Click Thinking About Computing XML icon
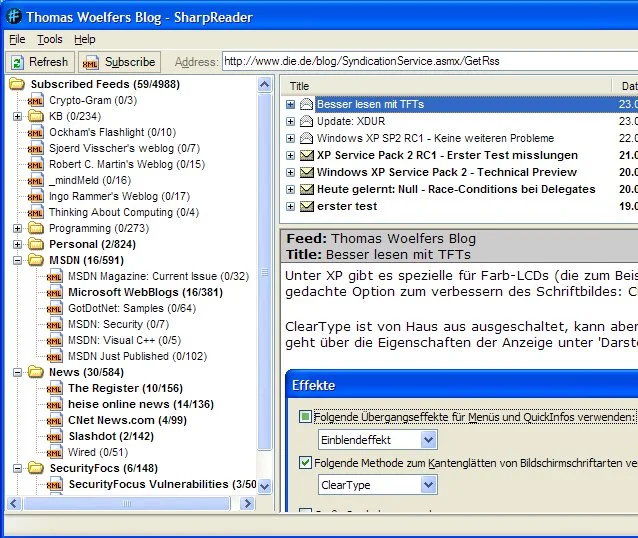Screen dimensions: 638x538 pos(35,212)
